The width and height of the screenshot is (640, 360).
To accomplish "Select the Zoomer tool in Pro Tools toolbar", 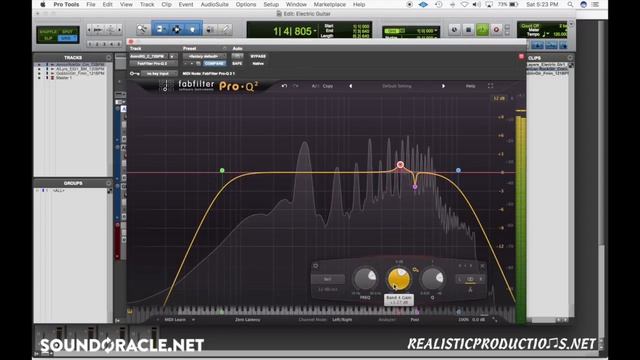I will pyautogui.click(x=142, y=29).
